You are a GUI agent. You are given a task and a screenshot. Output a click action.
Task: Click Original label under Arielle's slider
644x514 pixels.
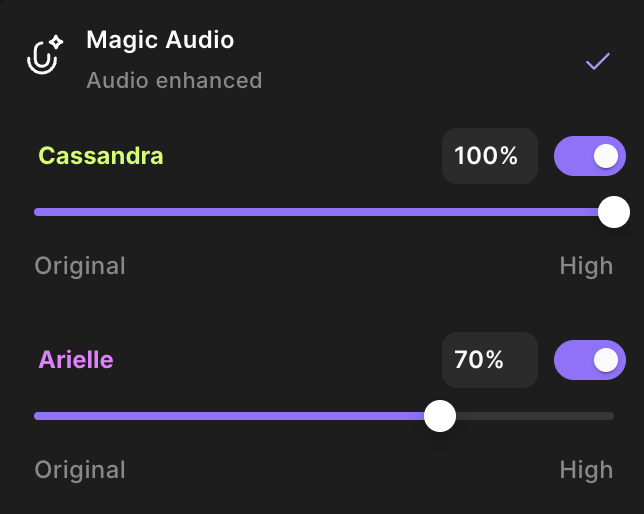(x=80, y=470)
